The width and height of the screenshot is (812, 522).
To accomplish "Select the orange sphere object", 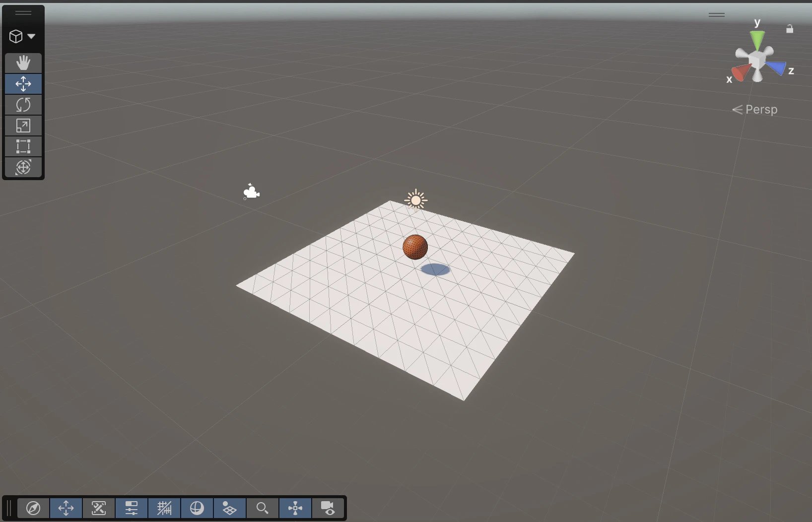I will coord(415,247).
